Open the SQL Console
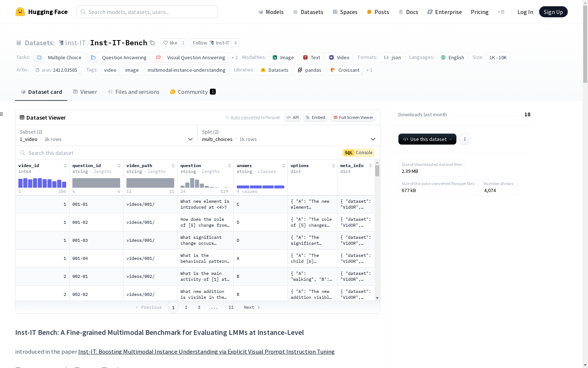Screen dimensions: 588x368 pos(358,153)
